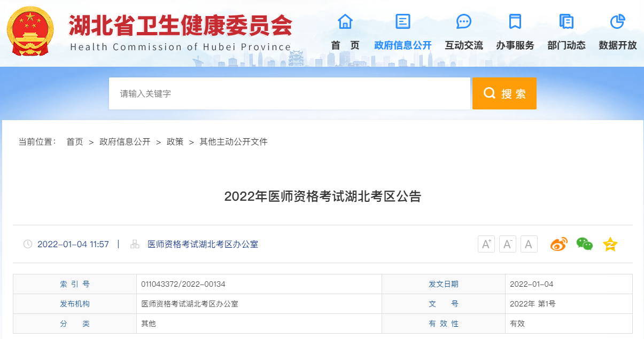Reset font size with plain A button
644x339 pixels.
pos(529,244)
